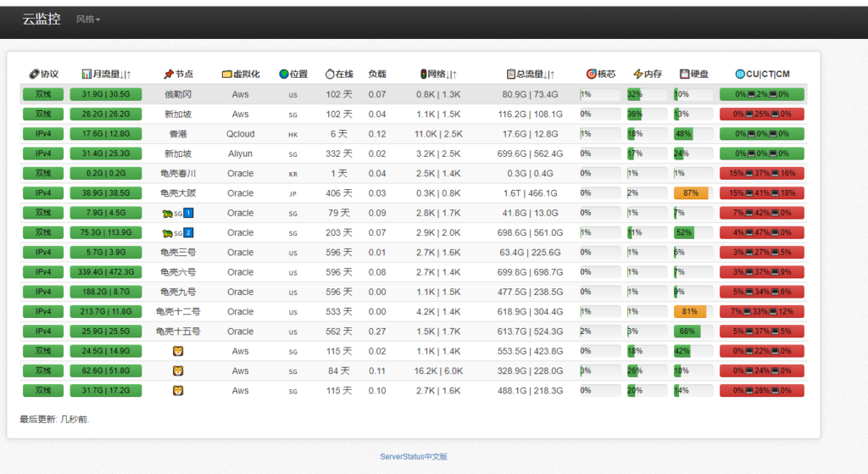This screenshot has width=868, height=474.
Task: Click the floppy disk icon beside 硬盘
Action: (684, 75)
